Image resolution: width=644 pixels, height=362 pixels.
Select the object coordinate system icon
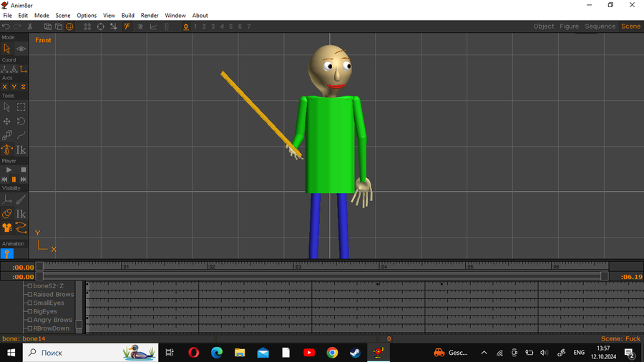tap(14, 69)
